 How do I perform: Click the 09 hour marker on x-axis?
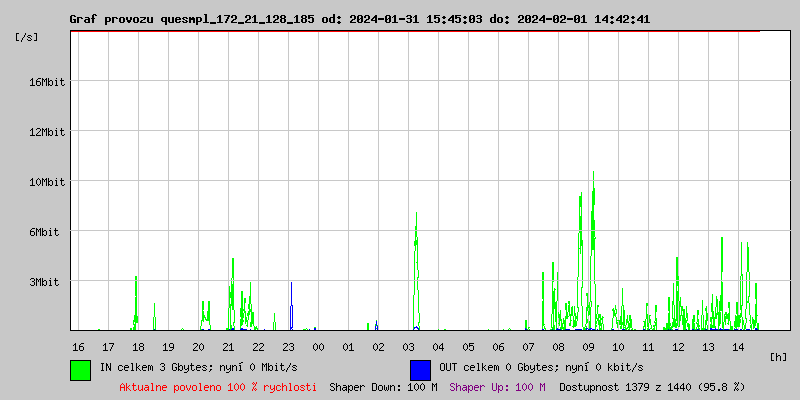588,346
